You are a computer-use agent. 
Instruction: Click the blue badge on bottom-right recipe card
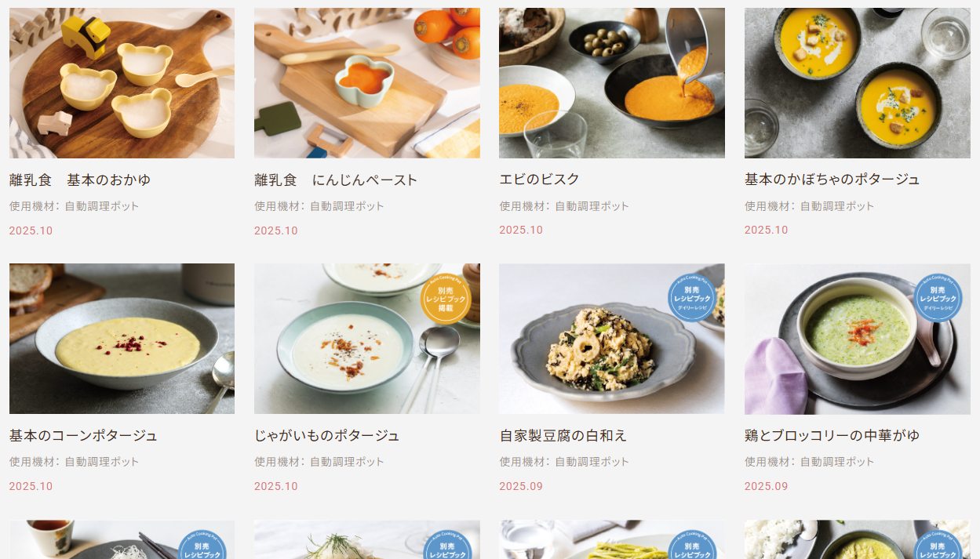(938, 545)
